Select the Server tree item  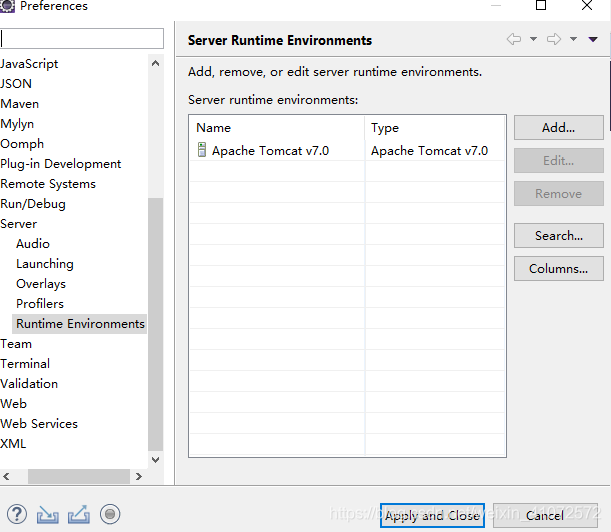[x=19, y=224]
